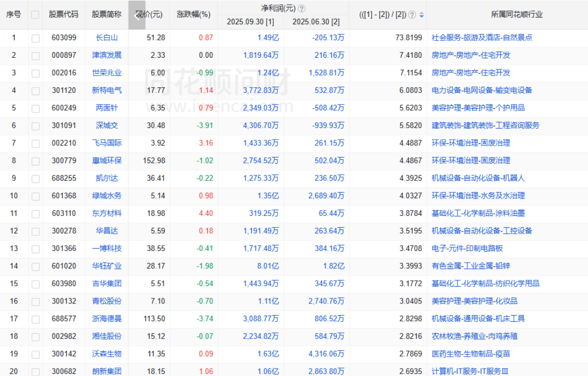Click the sort arrows on the ([1]-[2])/[2] column
This screenshot has height=376, width=588.
pos(421,15)
